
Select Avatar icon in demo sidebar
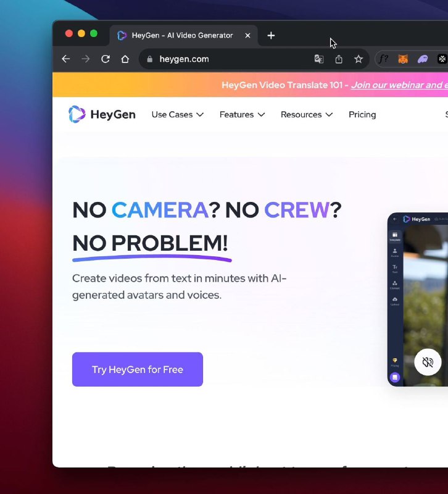click(x=395, y=253)
